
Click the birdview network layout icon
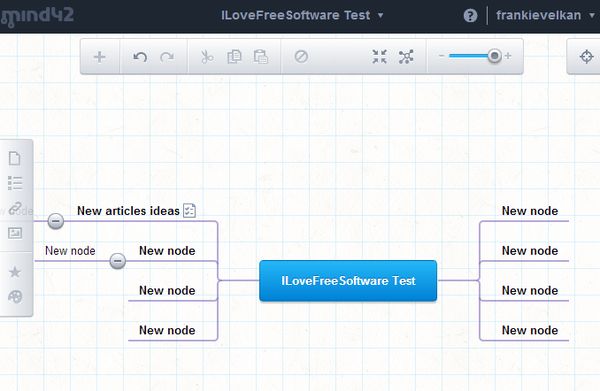(x=406, y=57)
